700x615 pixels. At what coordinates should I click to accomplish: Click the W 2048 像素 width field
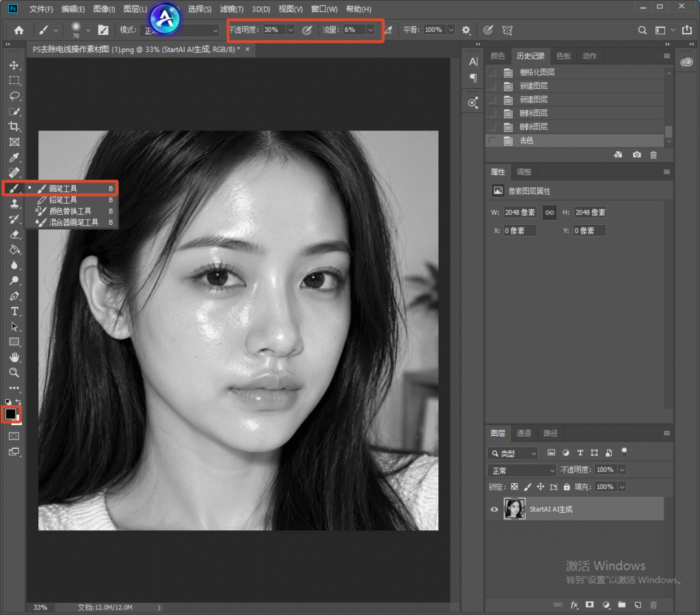pos(520,213)
